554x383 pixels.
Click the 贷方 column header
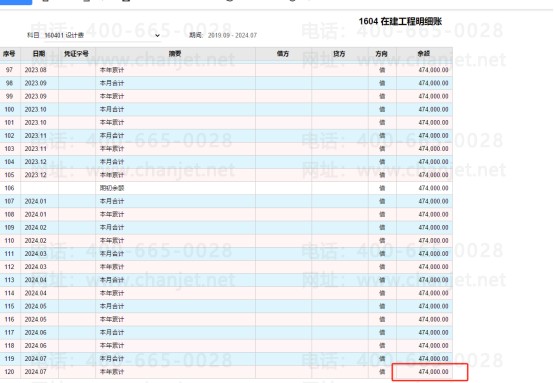pyautogui.click(x=339, y=54)
